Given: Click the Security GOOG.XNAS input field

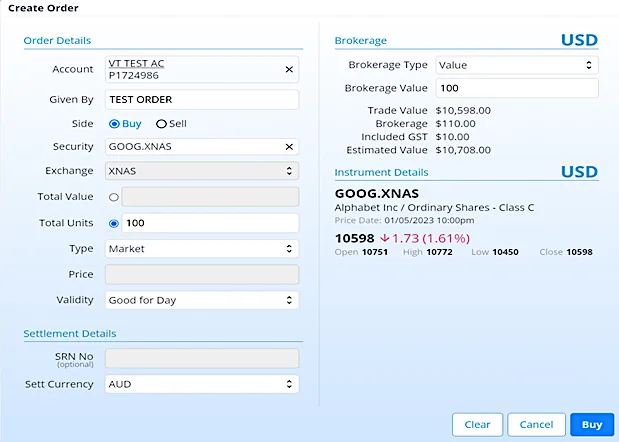Looking at the screenshot, I should pos(190,147).
